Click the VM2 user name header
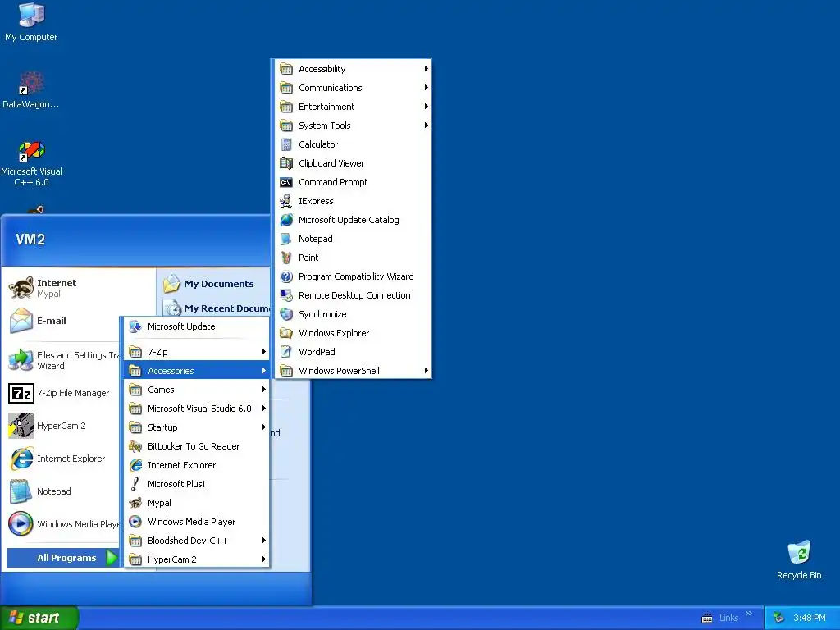This screenshot has width=840, height=630. [30, 240]
